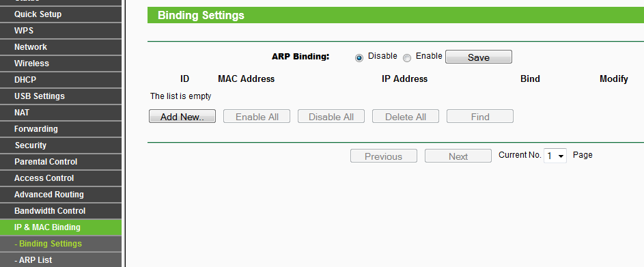
Task: Click the Enable All button
Action: pyautogui.click(x=257, y=116)
